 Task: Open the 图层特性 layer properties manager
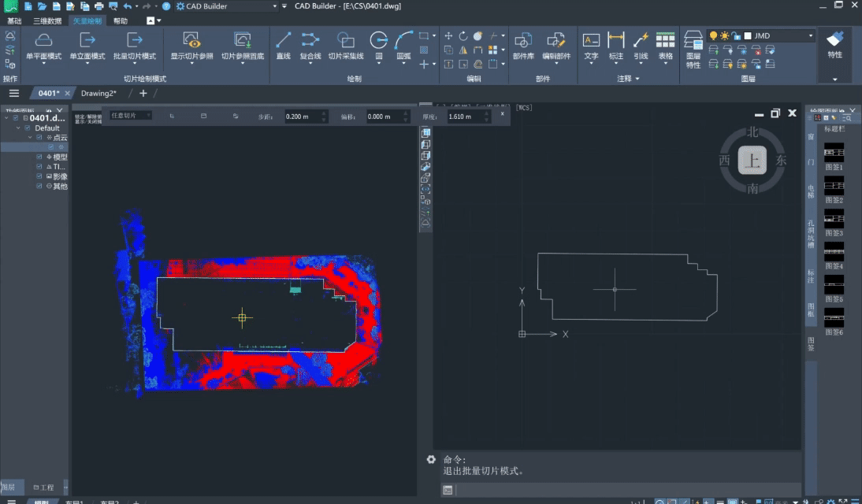[x=693, y=42]
